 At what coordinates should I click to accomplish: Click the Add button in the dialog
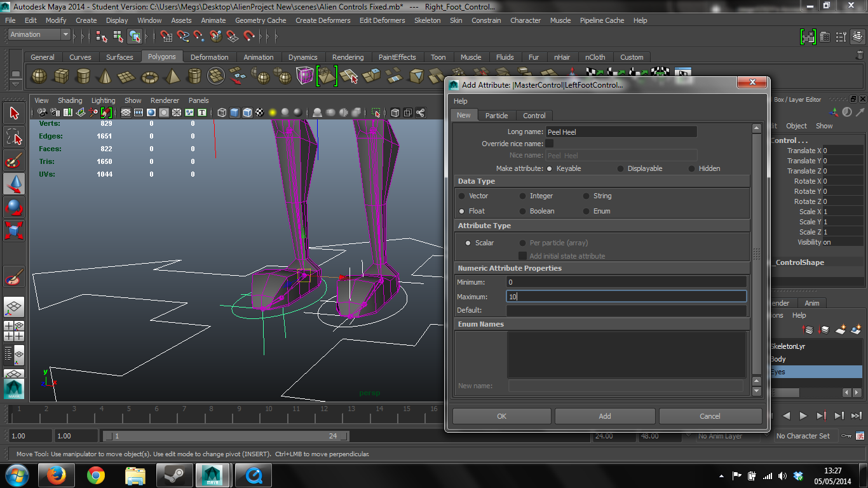[x=604, y=416]
